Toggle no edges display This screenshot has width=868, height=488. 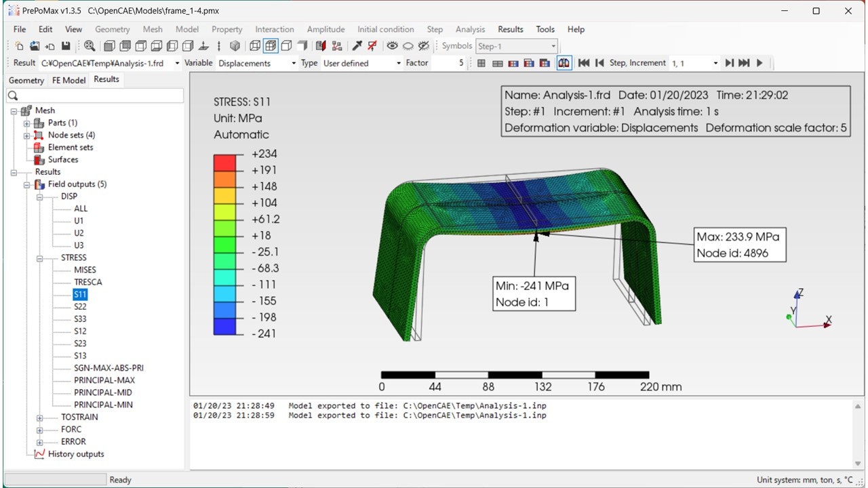click(302, 46)
